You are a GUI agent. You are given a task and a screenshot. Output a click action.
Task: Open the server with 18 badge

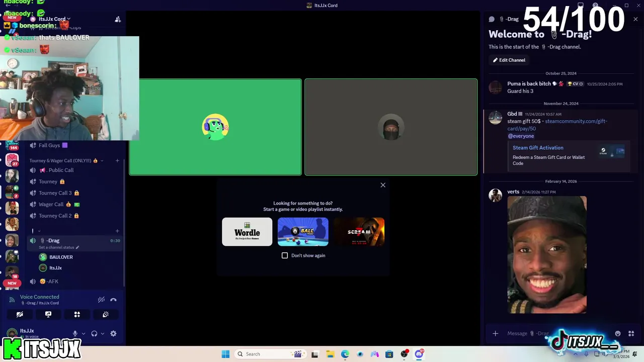pyautogui.click(x=12, y=271)
